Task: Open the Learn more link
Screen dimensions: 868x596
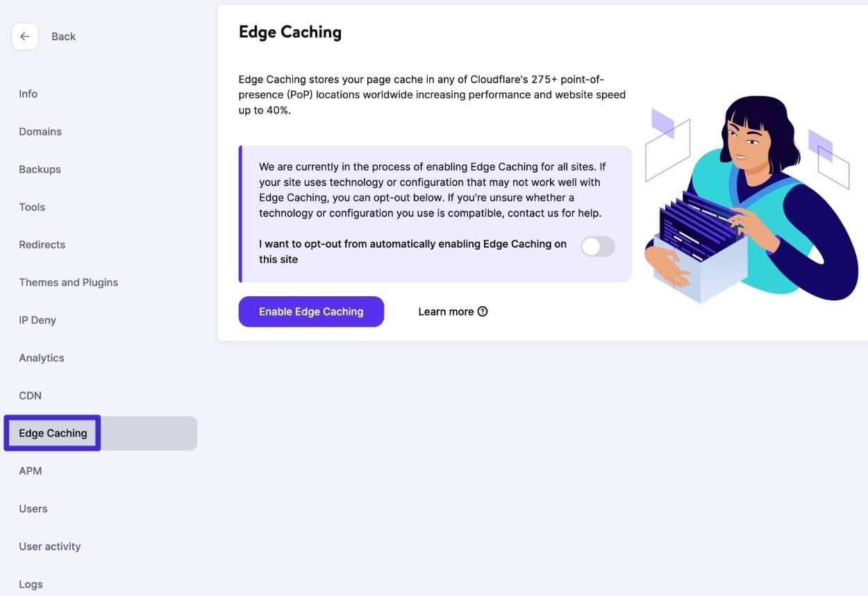Action: (445, 312)
